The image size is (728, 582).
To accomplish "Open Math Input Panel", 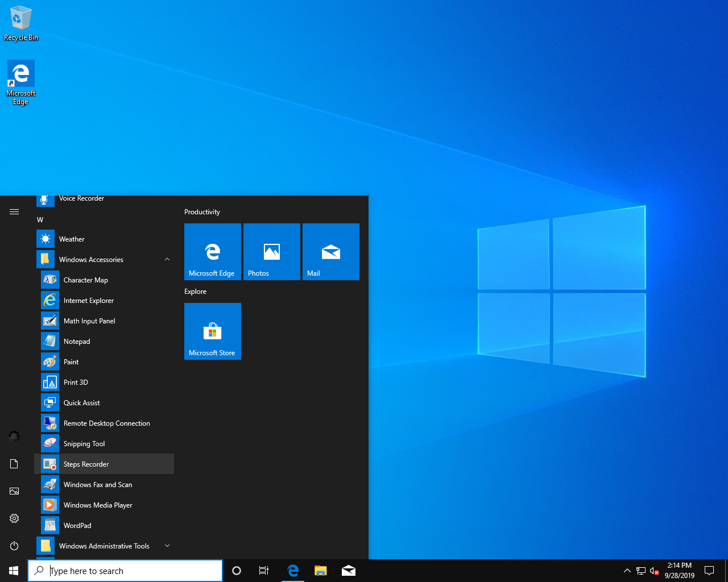I will (104, 321).
